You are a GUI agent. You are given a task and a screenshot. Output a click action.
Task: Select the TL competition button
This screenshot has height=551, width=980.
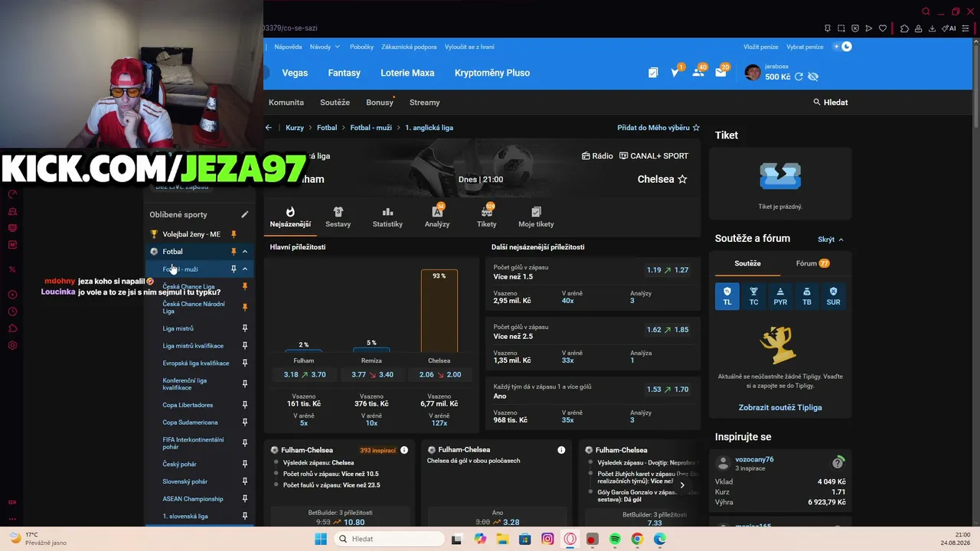727,296
